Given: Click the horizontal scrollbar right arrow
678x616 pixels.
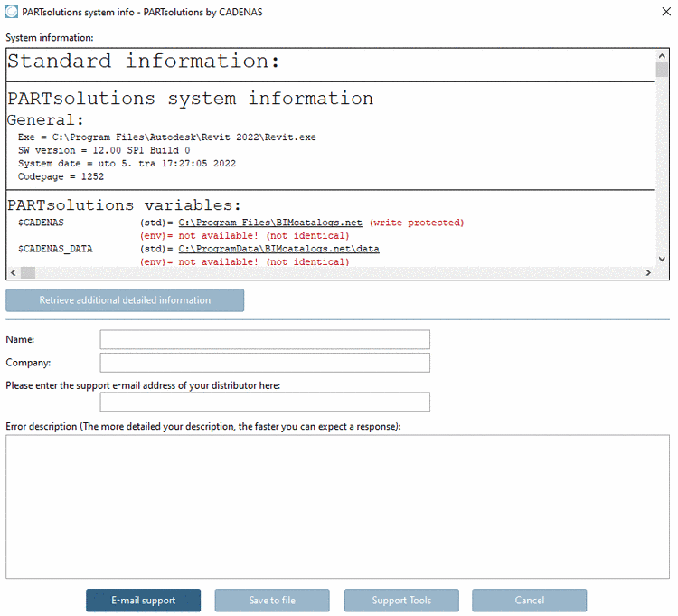Looking at the screenshot, I should (648, 272).
